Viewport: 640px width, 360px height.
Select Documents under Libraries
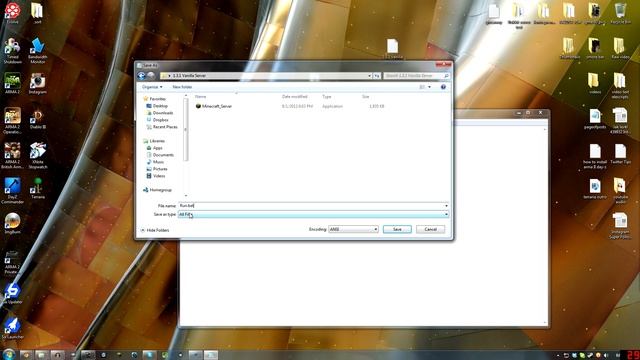(x=163, y=155)
